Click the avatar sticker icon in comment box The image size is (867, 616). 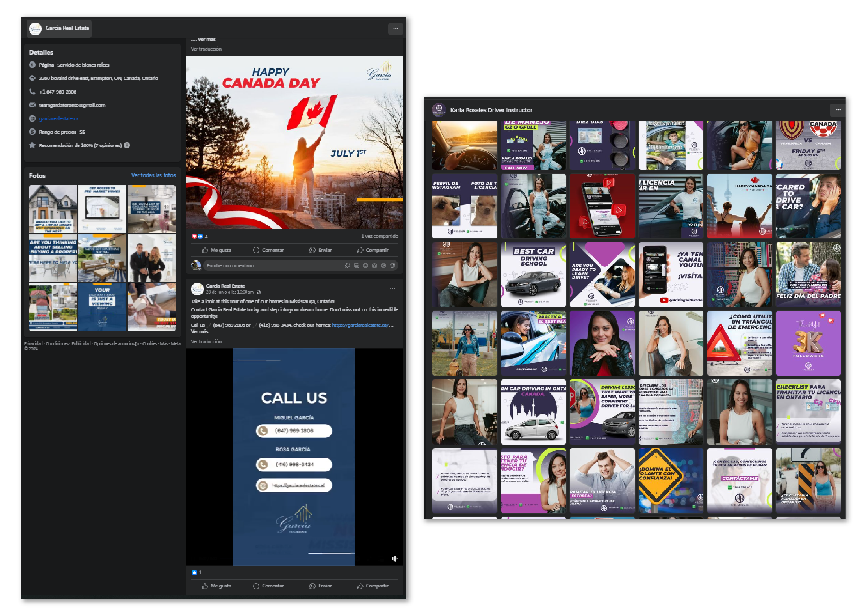click(x=357, y=266)
